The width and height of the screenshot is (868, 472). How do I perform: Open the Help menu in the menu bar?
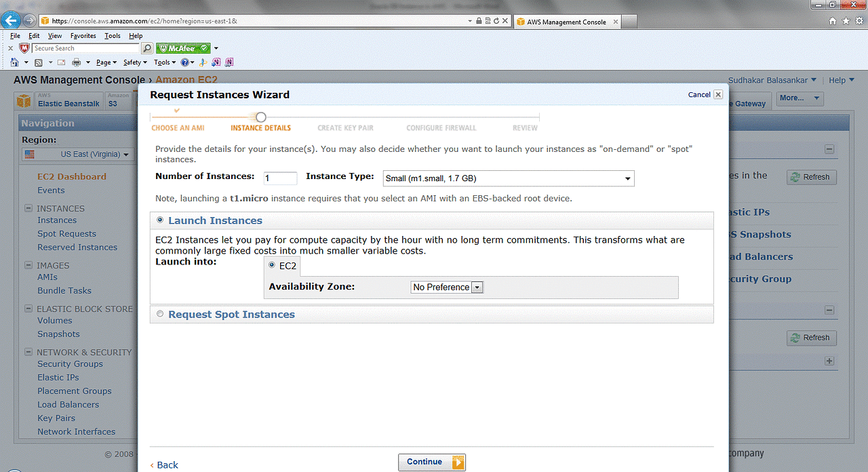click(x=136, y=36)
